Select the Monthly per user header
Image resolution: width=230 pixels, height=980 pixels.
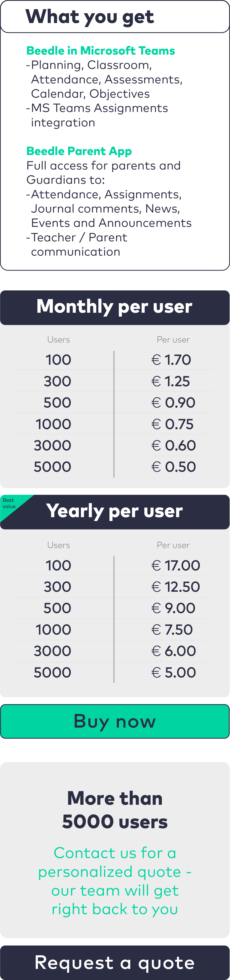click(115, 307)
